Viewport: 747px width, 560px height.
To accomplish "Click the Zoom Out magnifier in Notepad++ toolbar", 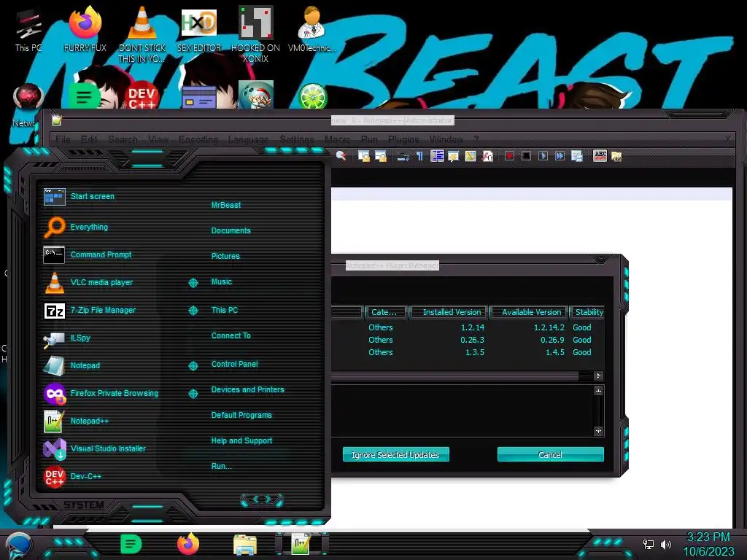I will point(341,156).
